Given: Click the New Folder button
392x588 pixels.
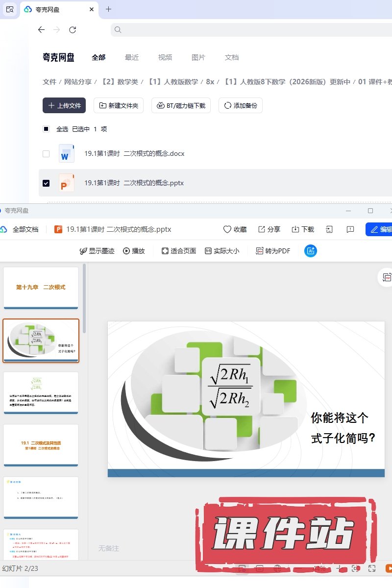Looking at the screenshot, I should [119, 105].
